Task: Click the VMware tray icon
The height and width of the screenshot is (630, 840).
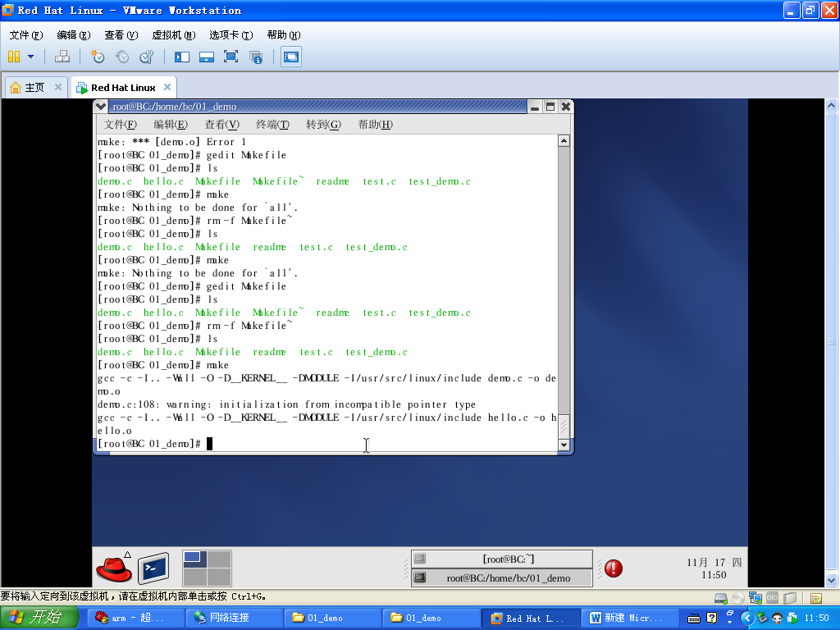Action: [792, 619]
